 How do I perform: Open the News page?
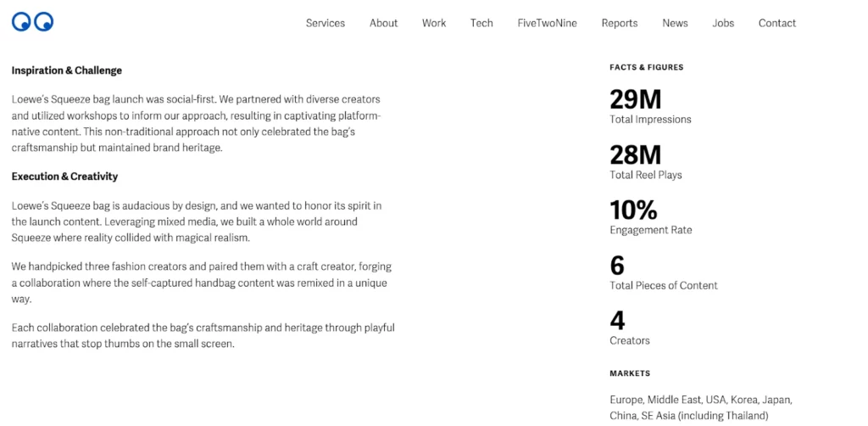click(x=675, y=23)
